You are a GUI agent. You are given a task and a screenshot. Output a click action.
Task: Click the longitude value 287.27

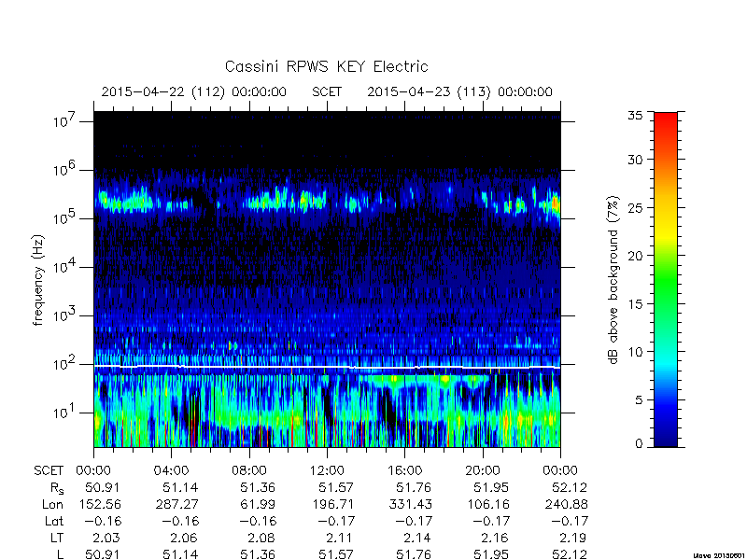pos(177,504)
